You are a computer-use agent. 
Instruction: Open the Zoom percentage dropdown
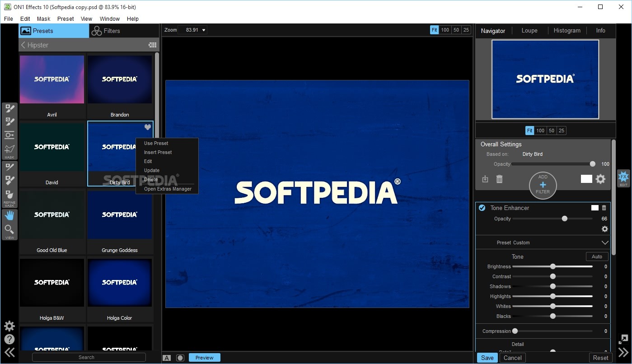pyautogui.click(x=203, y=29)
